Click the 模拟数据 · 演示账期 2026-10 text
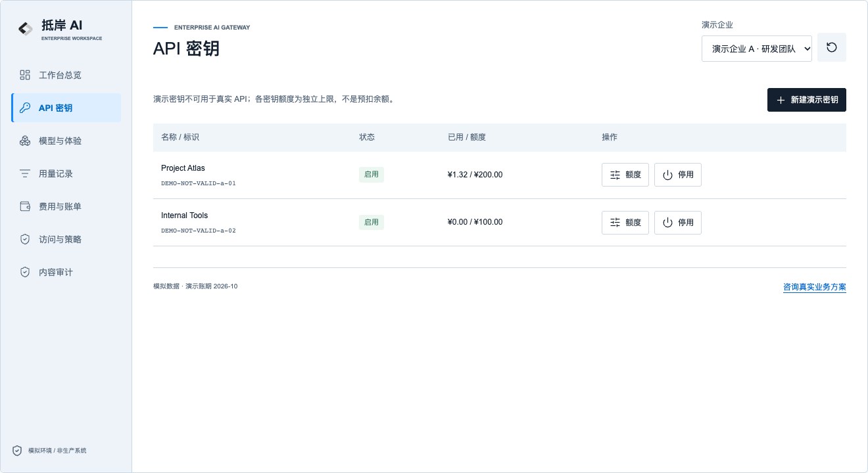The height and width of the screenshot is (473, 868). [195, 286]
